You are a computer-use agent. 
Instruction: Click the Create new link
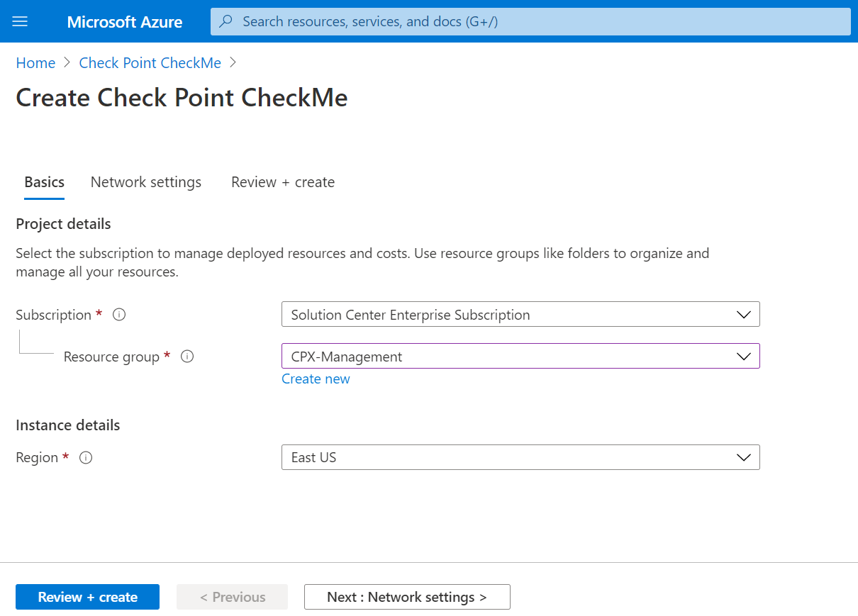316,379
